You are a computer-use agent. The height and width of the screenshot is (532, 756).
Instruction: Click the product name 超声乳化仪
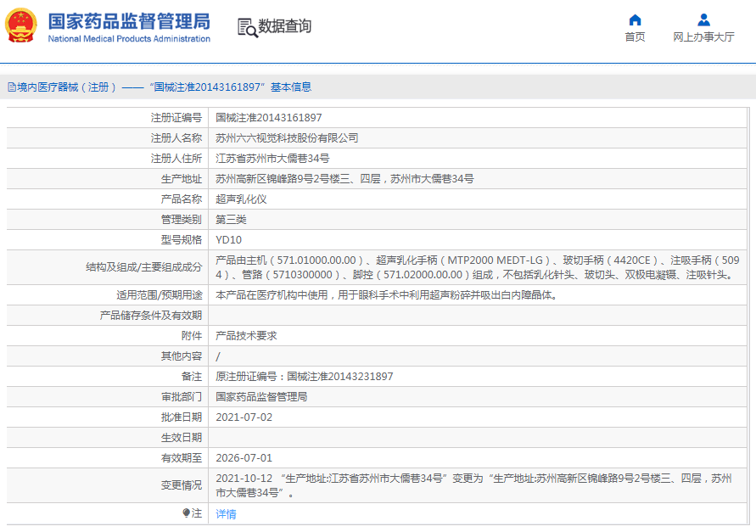[241, 199]
